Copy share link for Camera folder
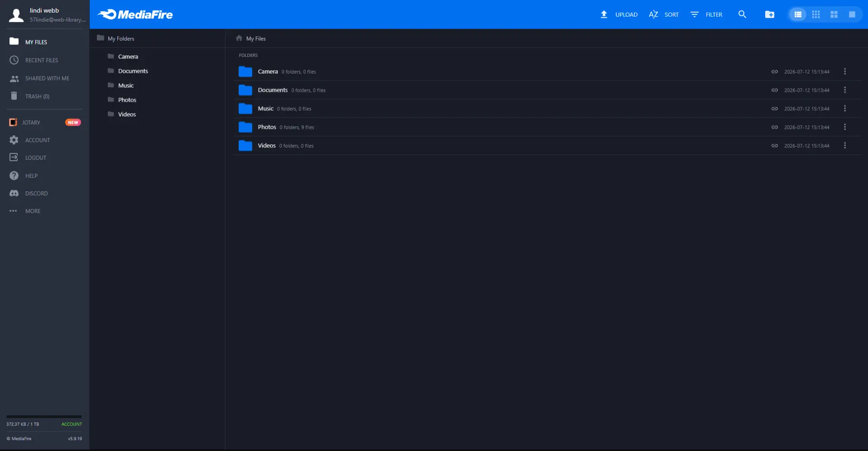The width and height of the screenshot is (868, 451). tap(775, 71)
